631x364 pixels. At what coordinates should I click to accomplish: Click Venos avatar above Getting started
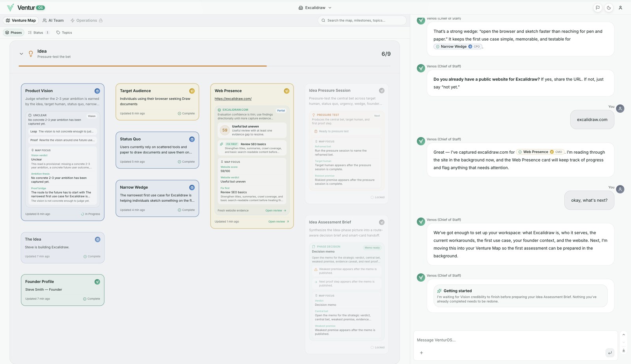421,277
